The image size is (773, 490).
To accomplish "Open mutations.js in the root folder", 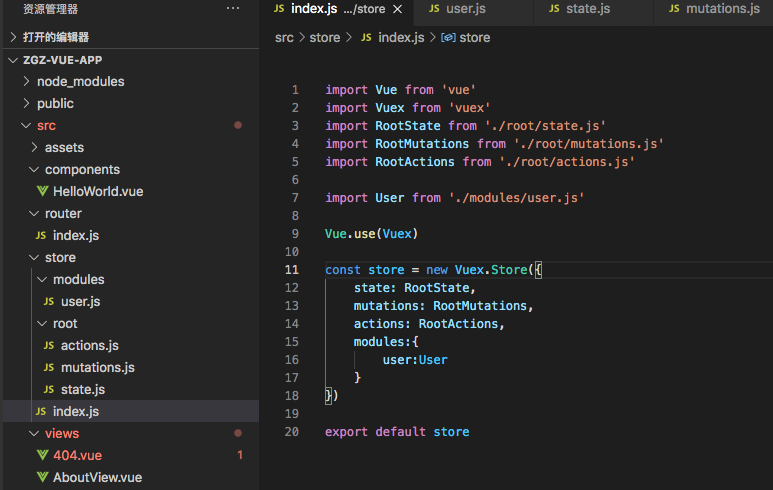I will [97, 367].
